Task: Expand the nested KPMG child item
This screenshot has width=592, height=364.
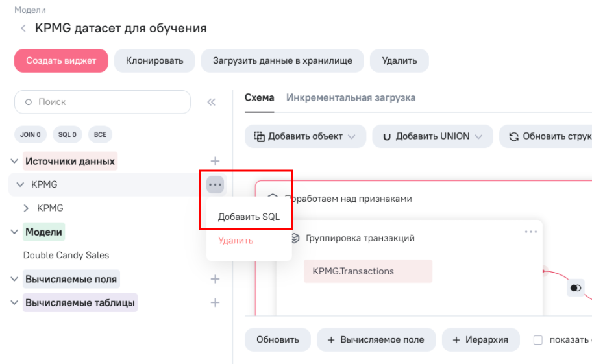Action: (26, 208)
